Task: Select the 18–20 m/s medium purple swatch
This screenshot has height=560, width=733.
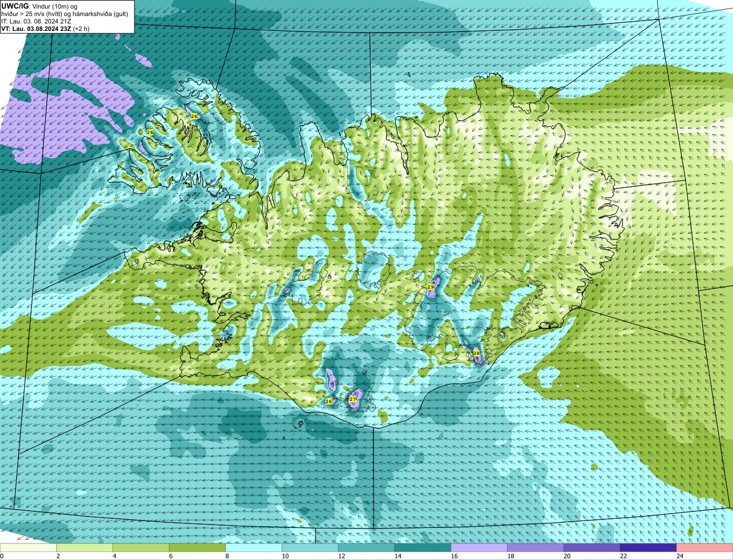Action: click(x=535, y=547)
